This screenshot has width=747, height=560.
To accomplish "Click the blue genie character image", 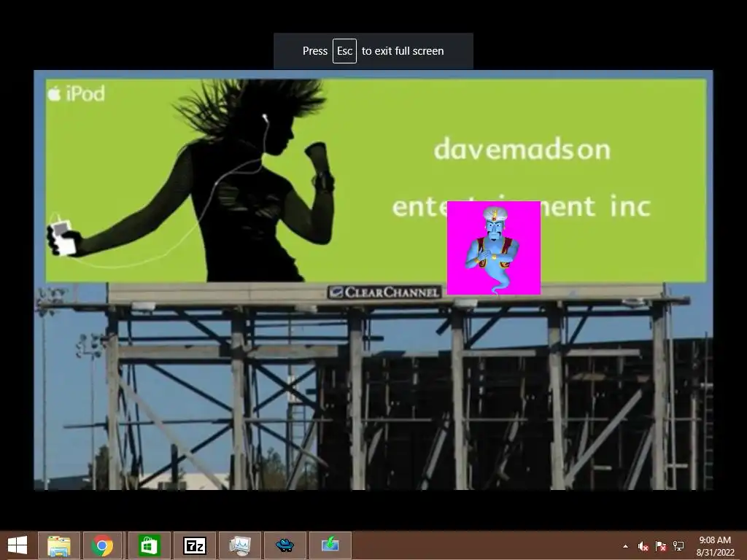I will [x=494, y=248].
